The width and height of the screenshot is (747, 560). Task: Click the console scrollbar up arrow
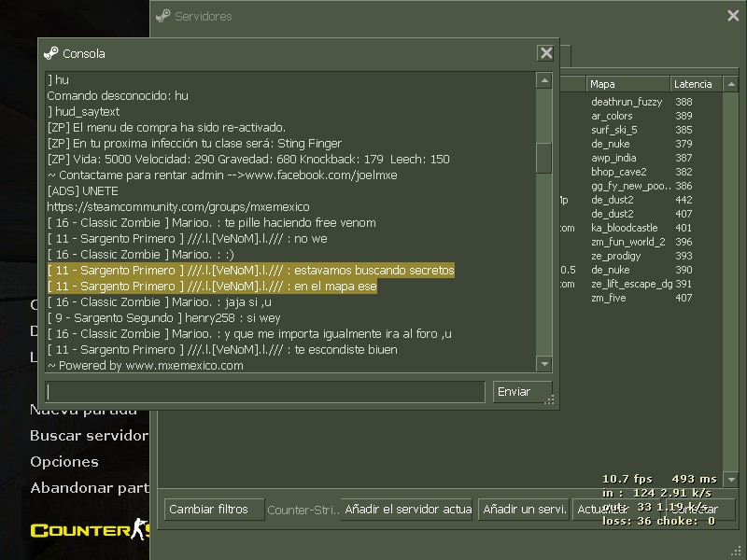click(x=544, y=80)
